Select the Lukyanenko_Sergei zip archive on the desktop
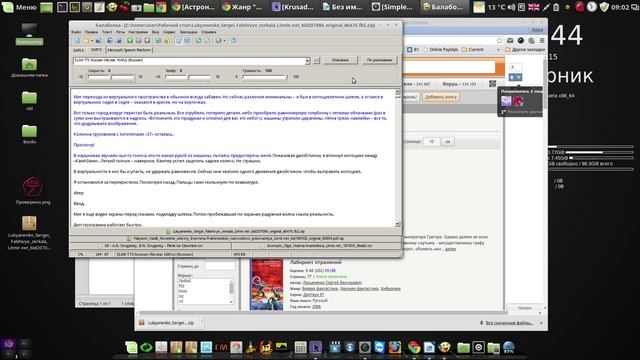 29,233
